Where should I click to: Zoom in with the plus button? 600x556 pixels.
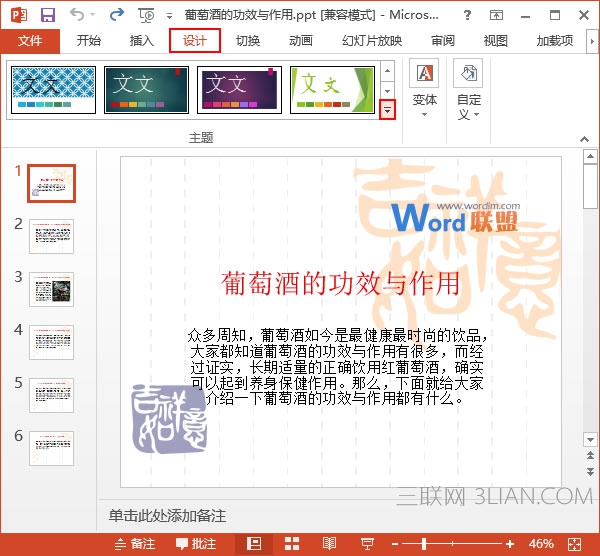coord(510,544)
